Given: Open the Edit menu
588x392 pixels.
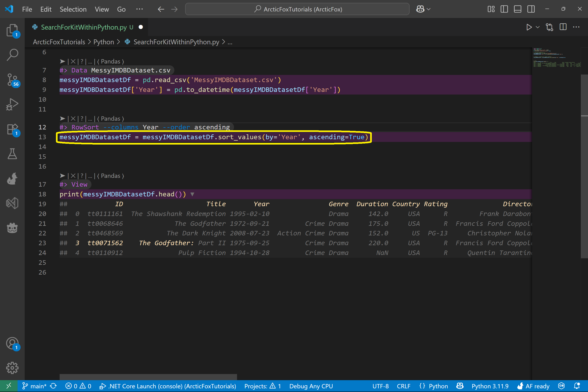Looking at the screenshot, I should click(46, 9).
